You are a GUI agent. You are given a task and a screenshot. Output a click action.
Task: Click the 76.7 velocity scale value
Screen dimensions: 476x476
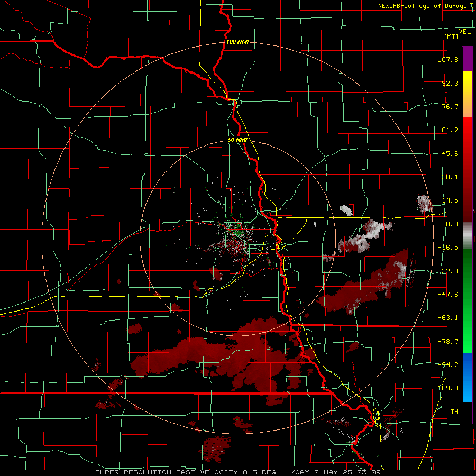(x=450, y=106)
